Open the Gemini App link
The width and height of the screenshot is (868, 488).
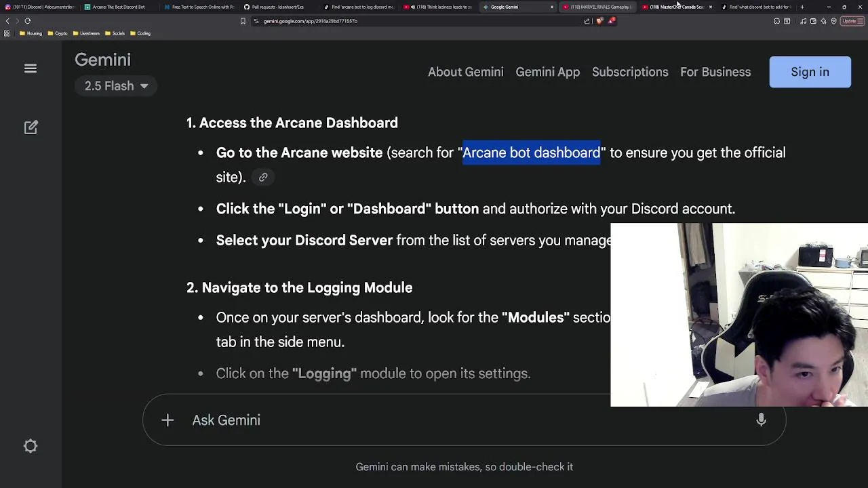pos(547,72)
